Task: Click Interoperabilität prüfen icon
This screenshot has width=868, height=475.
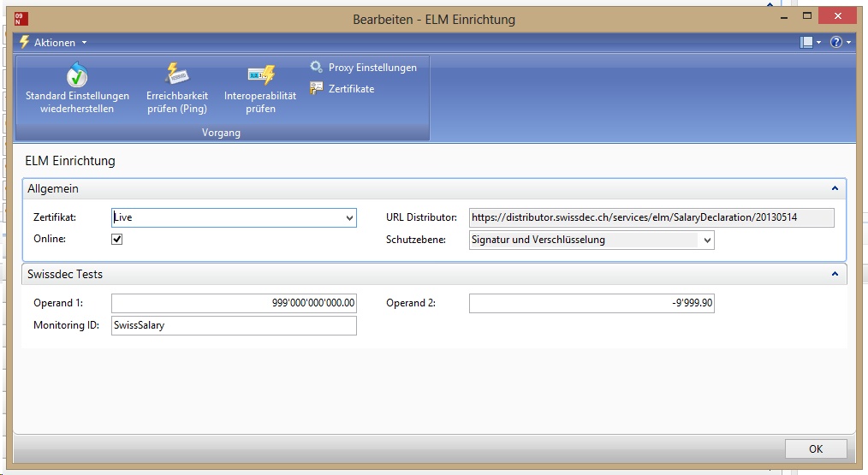Action: (260, 75)
